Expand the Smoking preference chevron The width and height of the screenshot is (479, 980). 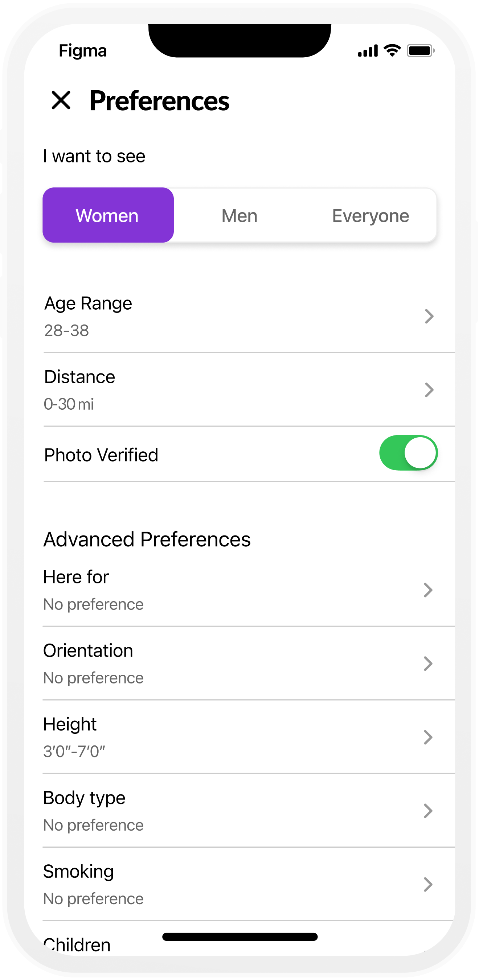(428, 885)
